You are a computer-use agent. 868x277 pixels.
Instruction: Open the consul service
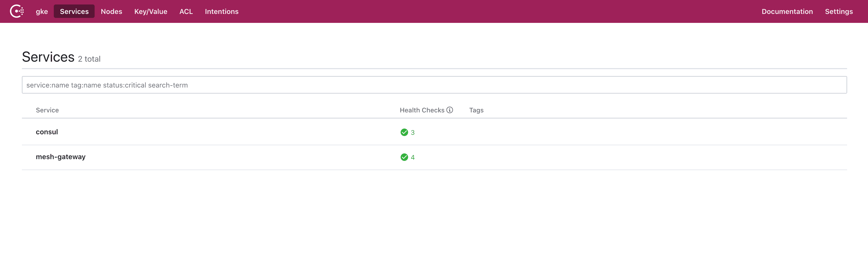(47, 132)
